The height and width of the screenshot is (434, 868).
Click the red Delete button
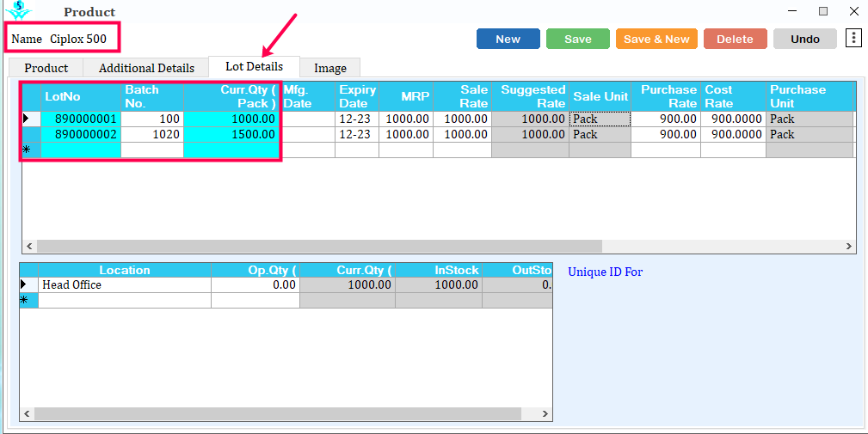click(x=736, y=39)
